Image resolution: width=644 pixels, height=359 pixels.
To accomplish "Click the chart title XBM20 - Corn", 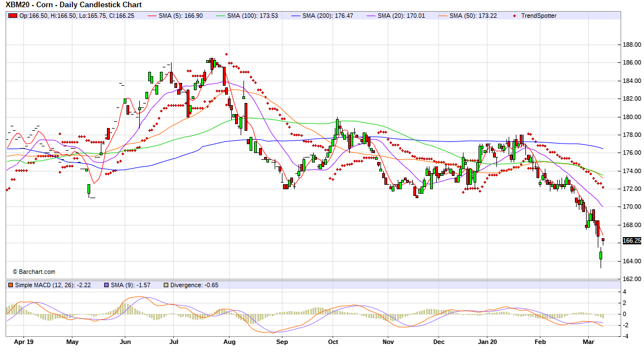I will point(74,4).
